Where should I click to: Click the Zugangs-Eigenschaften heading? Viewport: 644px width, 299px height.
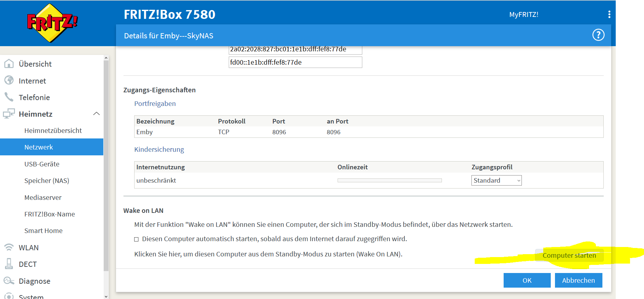160,90
